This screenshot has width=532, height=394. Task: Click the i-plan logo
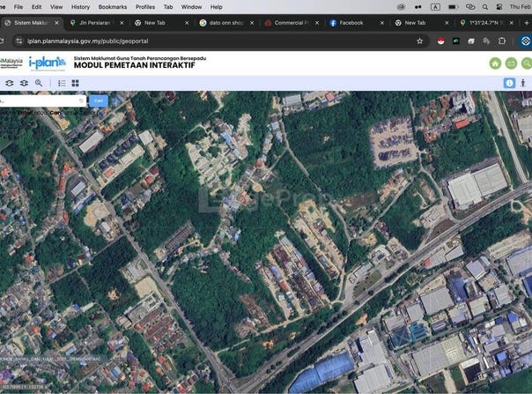click(48, 63)
